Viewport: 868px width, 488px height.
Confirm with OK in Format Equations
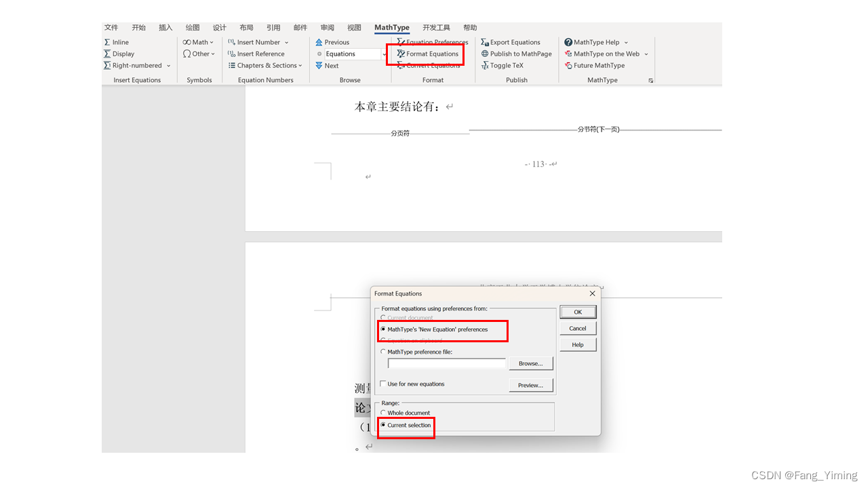[x=578, y=312]
